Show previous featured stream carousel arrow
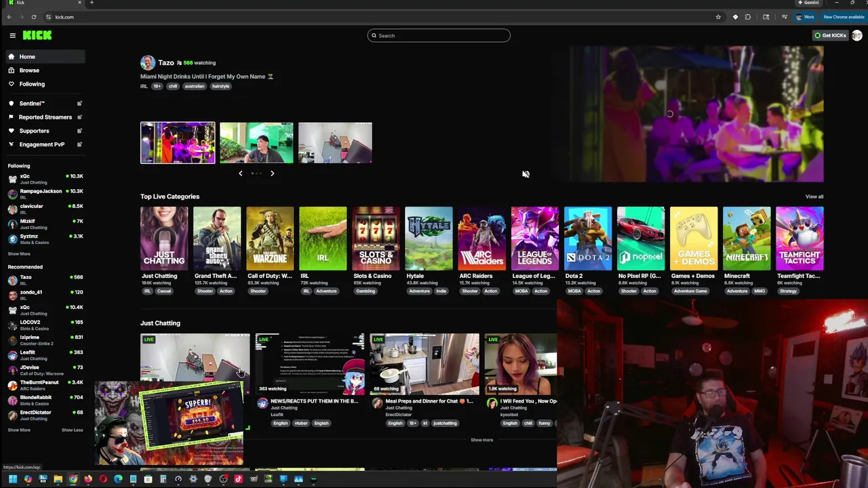The width and height of the screenshot is (868, 488). 240,174
